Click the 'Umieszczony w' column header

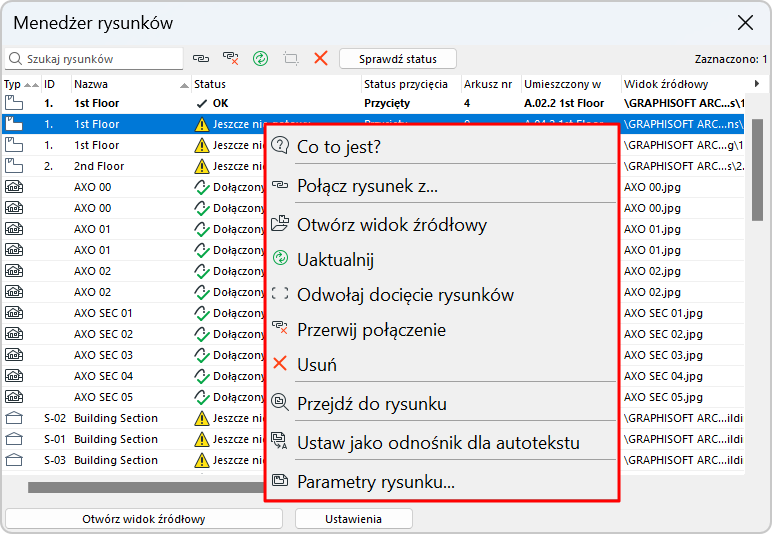pyautogui.click(x=571, y=84)
